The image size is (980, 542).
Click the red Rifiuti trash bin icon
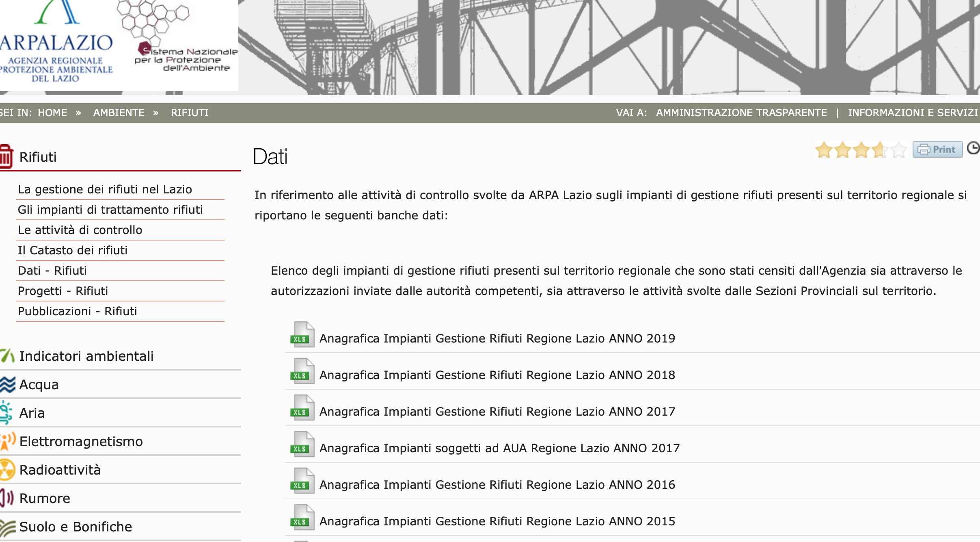tap(6, 156)
